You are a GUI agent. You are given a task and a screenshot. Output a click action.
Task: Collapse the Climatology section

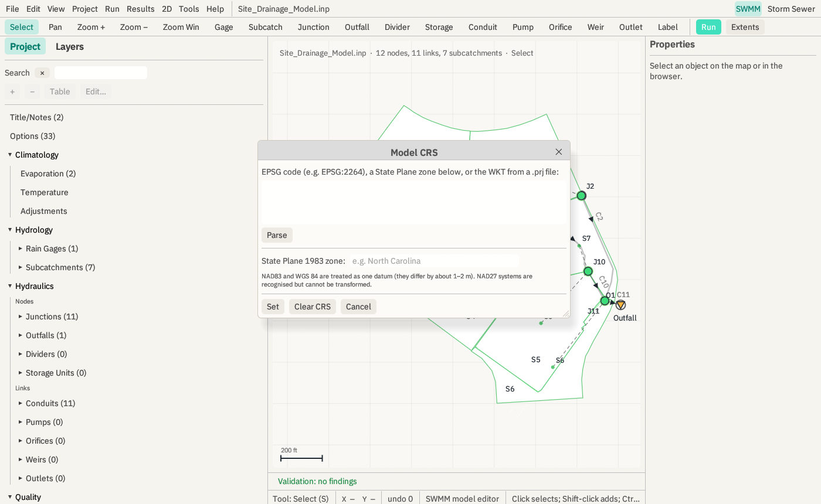(x=10, y=155)
